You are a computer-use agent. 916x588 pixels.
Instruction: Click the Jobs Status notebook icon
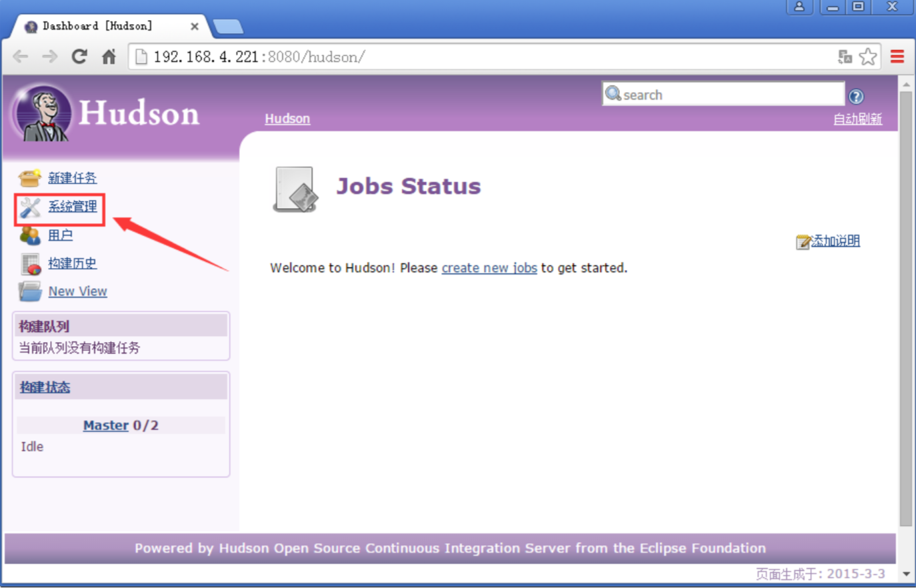point(295,189)
